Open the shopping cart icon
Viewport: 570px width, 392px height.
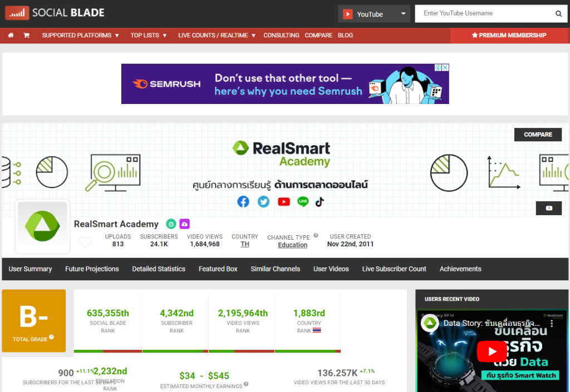click(x=26, y=35)
